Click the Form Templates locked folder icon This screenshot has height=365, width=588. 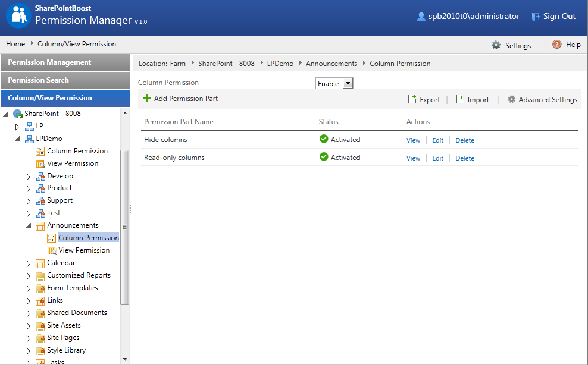[x=40, y=288]
